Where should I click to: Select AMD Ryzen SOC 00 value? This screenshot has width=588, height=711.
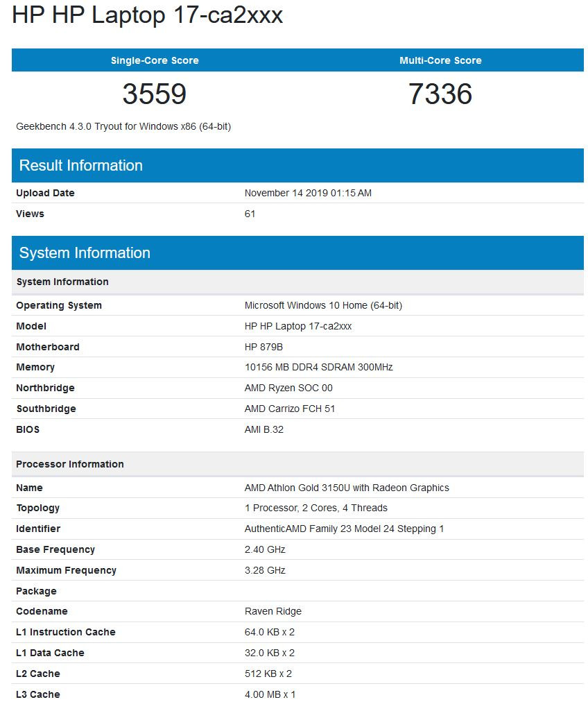288,388
